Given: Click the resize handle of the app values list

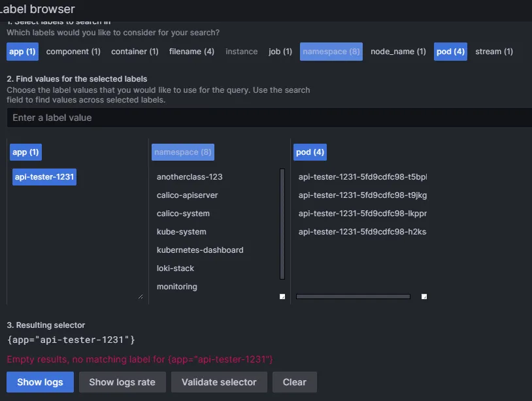Looking at the screenshot, I should [141, 296].
